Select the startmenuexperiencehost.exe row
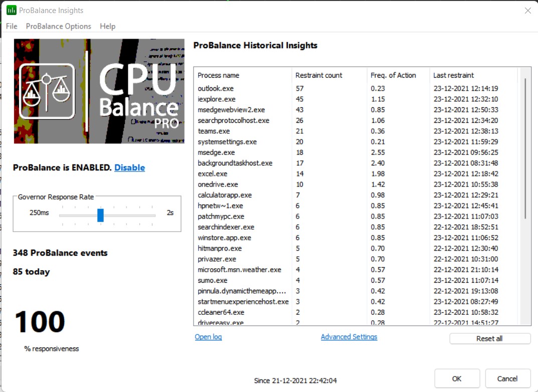This screenshot has width=538, height=392. (x=355, y=301)
